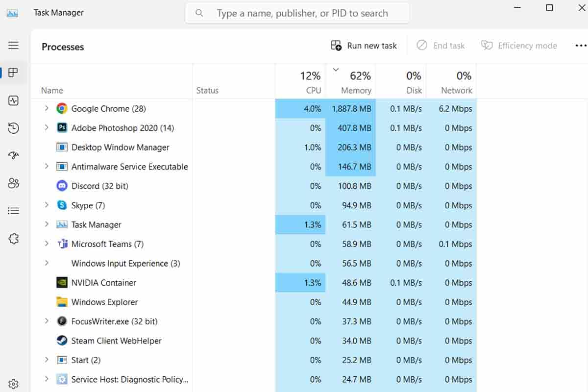Expand the Skype process group
This screenshot has width=588, height=392.
pyautogui.click(x=47, y=205)
